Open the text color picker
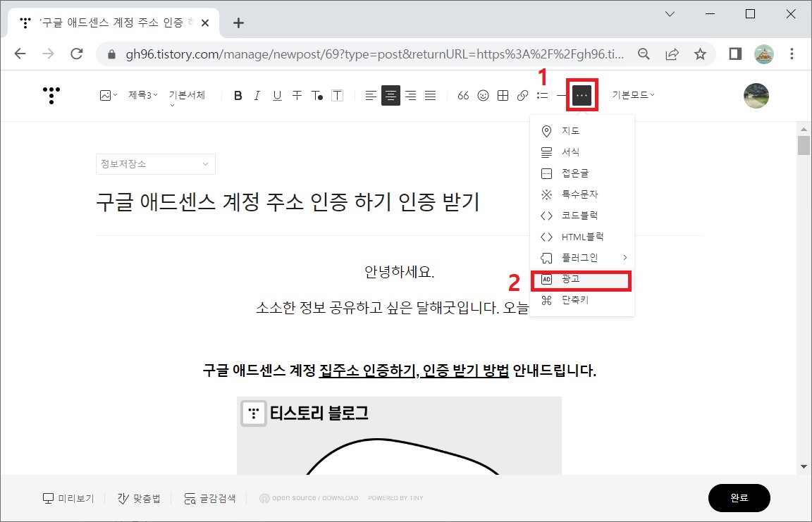Viewport: 812px width, 522px height. 317,95
